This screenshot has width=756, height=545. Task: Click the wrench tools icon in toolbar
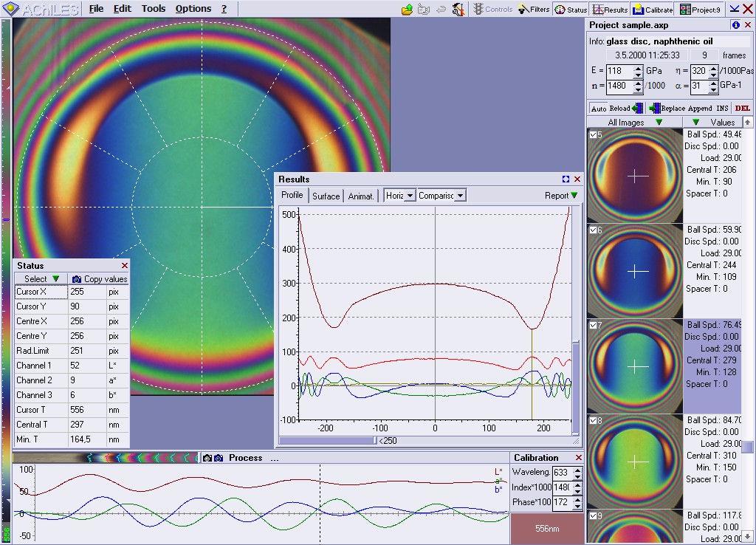click(458, 9)
